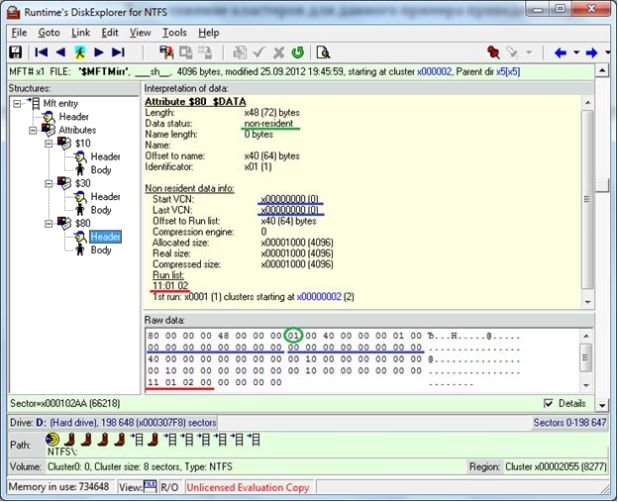Open the search magnifier document icon
Image resolution: width=618 pixels, height=502 pixels.
pos(323,52)
